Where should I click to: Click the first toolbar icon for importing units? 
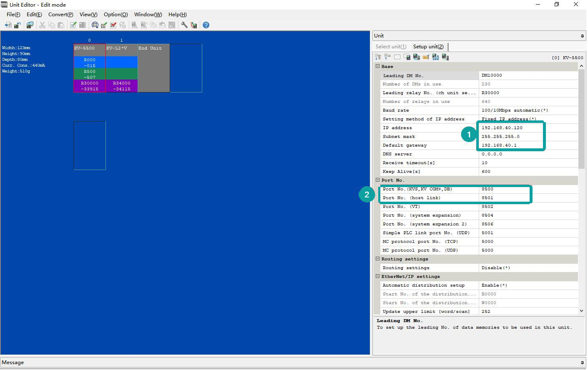point(8,25)
